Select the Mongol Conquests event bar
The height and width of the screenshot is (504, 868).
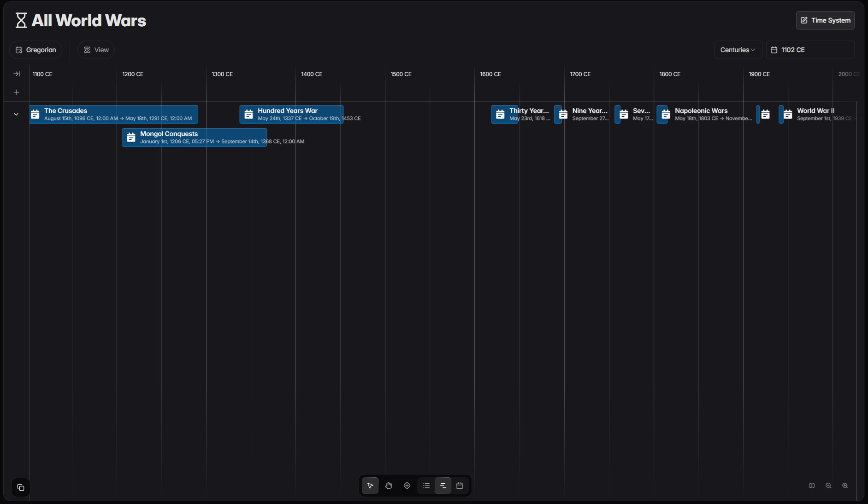point(195,137)
